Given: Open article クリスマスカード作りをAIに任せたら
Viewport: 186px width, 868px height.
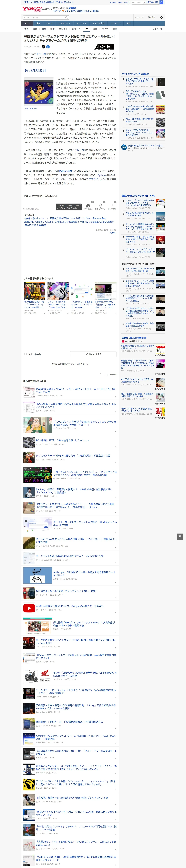Looking at the screenshot, I should [x=73, y=456].
